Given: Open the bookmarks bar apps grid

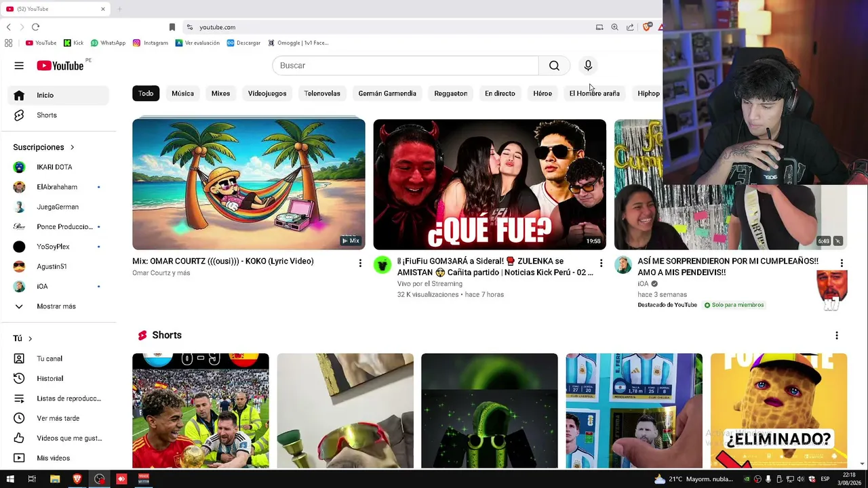Looking at the screenshot, I should 8,43.
